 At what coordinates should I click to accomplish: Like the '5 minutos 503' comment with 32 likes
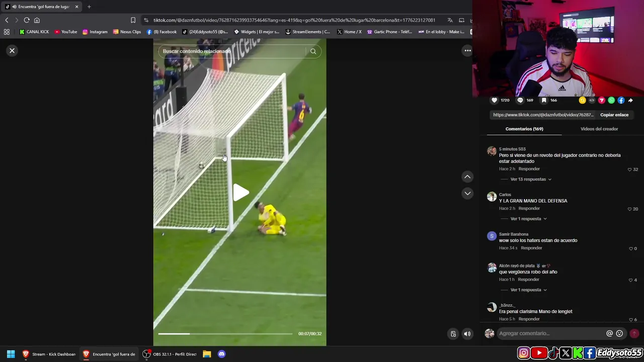pyautogui.click(x=629, y=169)
